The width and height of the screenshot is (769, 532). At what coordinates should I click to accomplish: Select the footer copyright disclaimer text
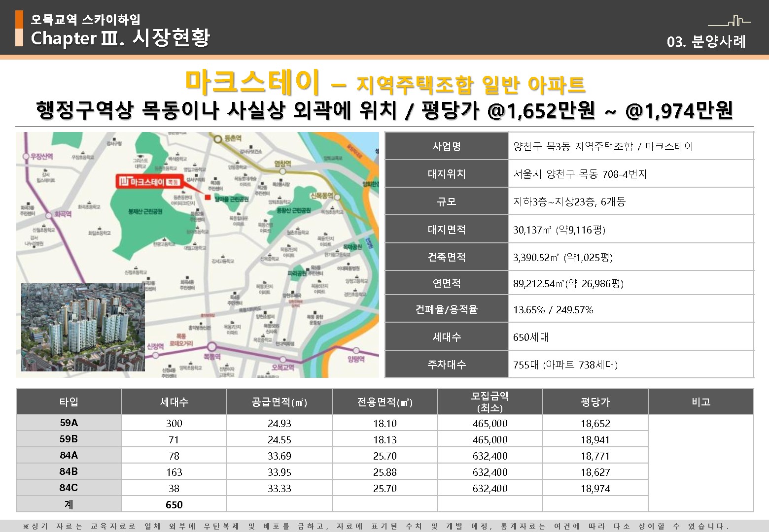(x=376, y=526)
